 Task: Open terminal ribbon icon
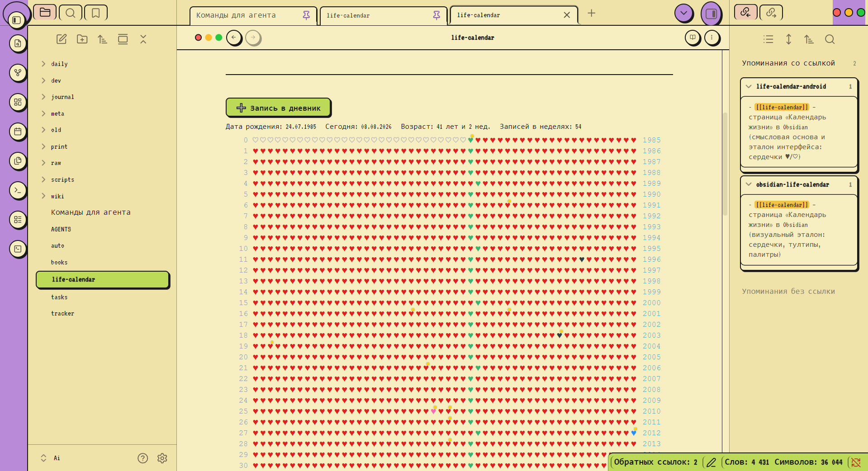pos(18,249)
